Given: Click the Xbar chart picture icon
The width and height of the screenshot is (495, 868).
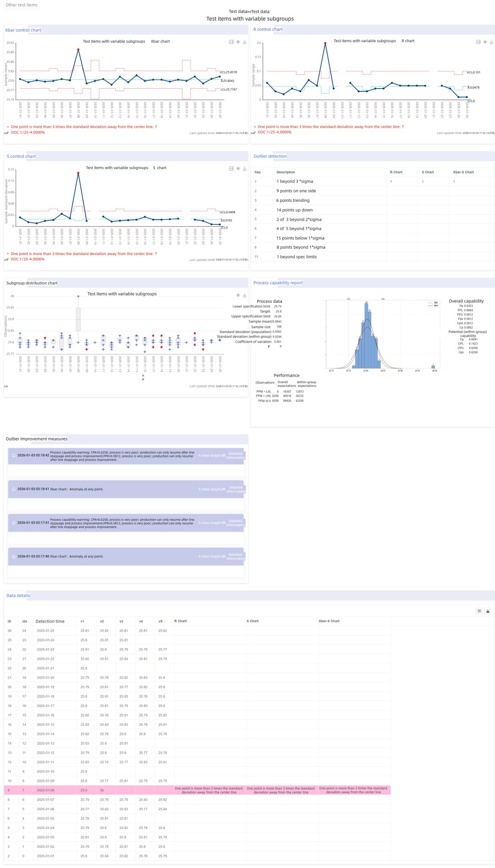Looking at the screenshot, I should click(x=231, y=42).
